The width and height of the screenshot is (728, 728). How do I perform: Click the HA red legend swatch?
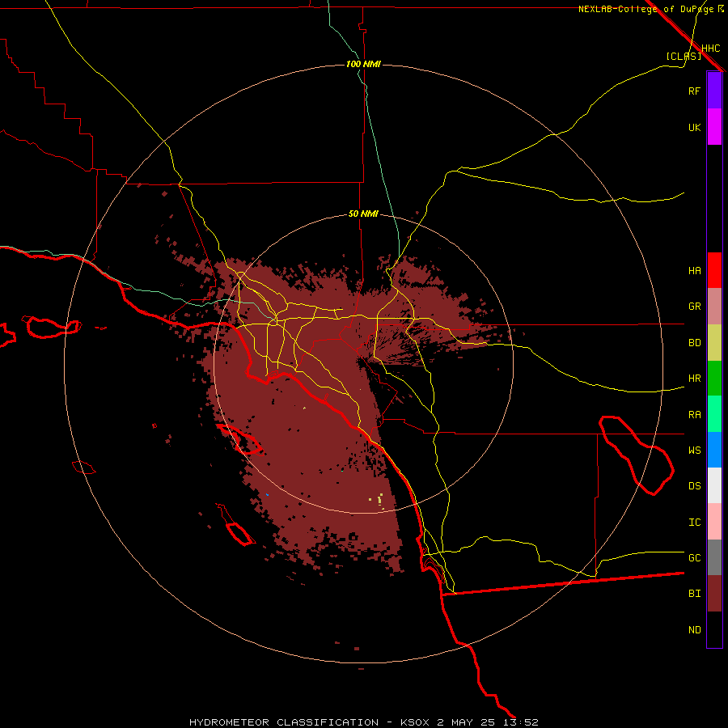coord(714,270)
